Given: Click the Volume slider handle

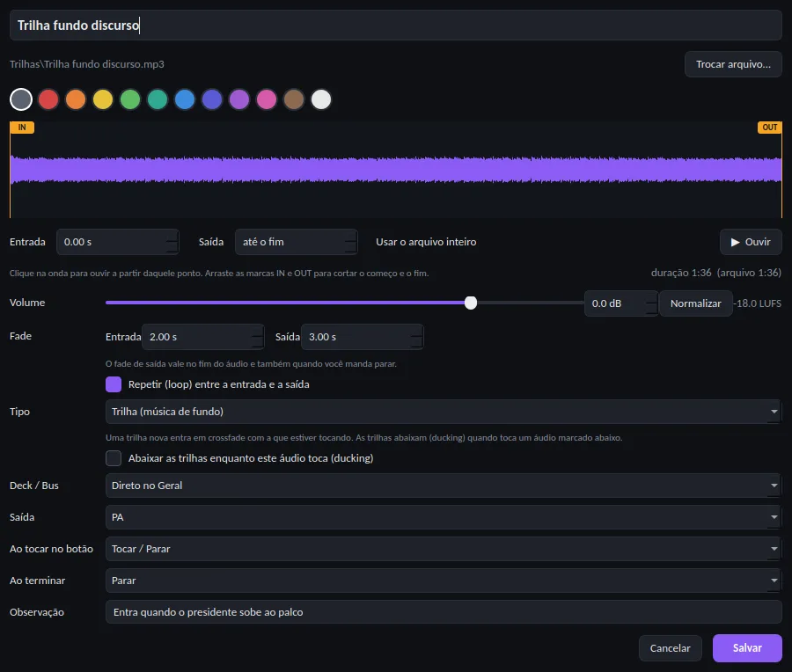Looking at the screenshot, I should tap(471, 303).
